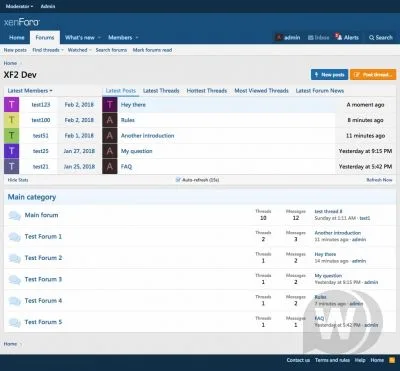Click poster avatar beside Another introduction
This screenshot has width=400, height=371.
[x=110, y=135]
